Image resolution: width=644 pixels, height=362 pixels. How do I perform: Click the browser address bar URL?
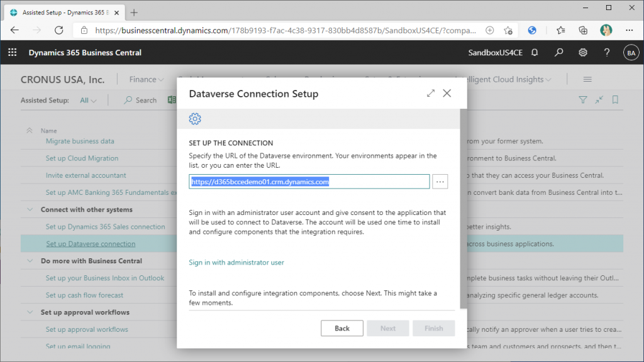point(286,30)
